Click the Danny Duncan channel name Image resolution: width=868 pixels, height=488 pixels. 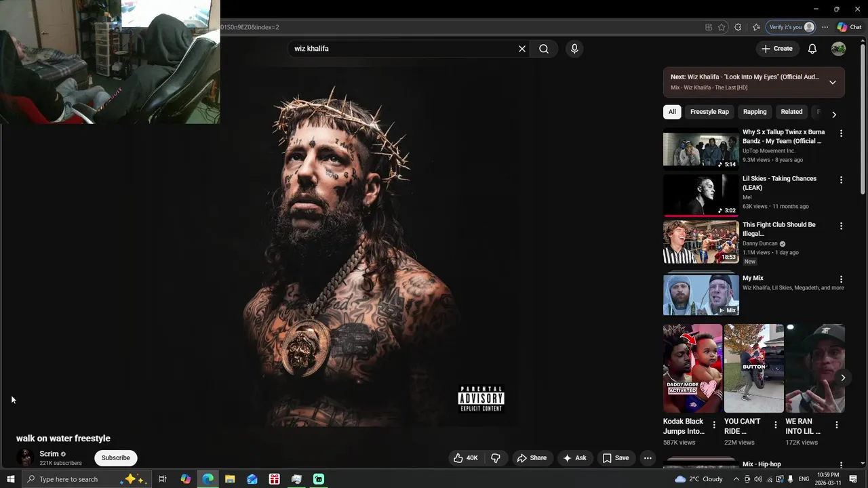[760, 243]
